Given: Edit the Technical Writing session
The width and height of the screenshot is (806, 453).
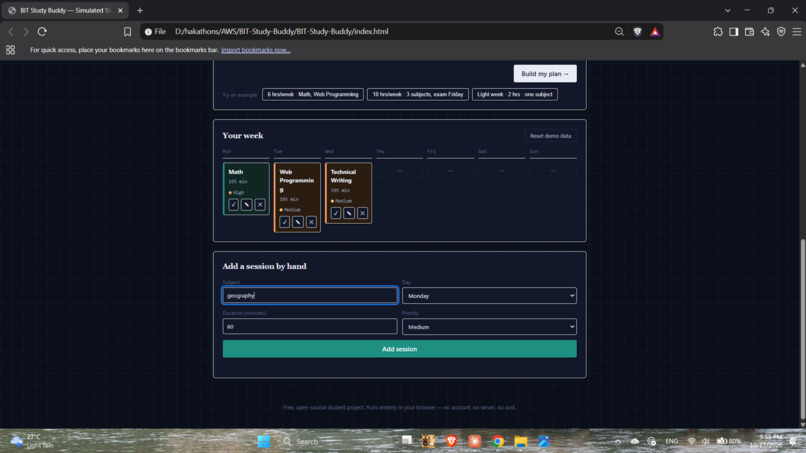Looking at the screenshot, I should pyautogui.click(x=349, y=213).
